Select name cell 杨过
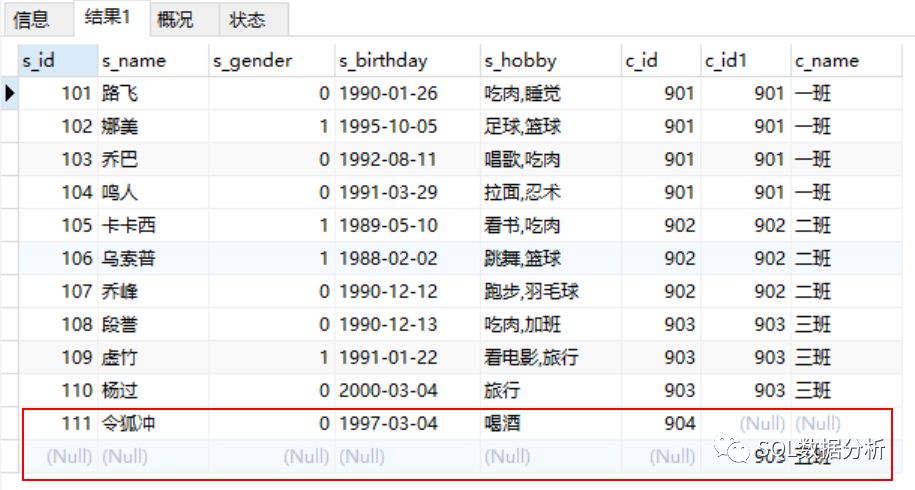Screen dimensions: 915x490 153,390
